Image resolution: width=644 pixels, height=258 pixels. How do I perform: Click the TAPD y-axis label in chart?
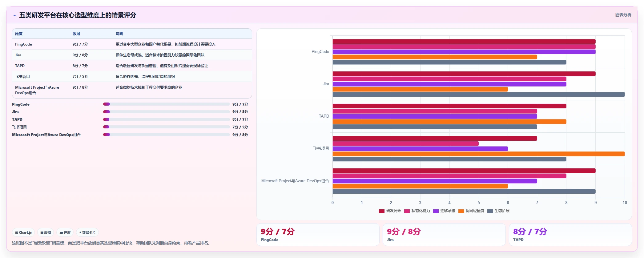click(324, 116)
